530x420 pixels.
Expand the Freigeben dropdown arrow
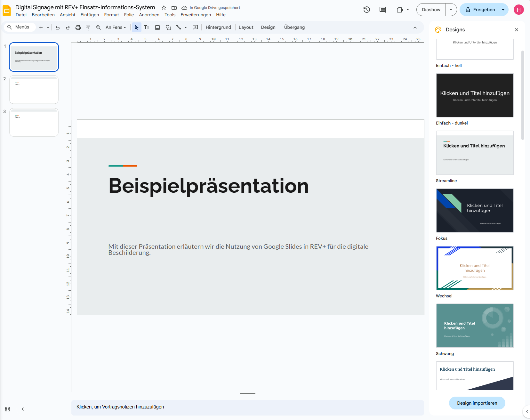(503, 10)
